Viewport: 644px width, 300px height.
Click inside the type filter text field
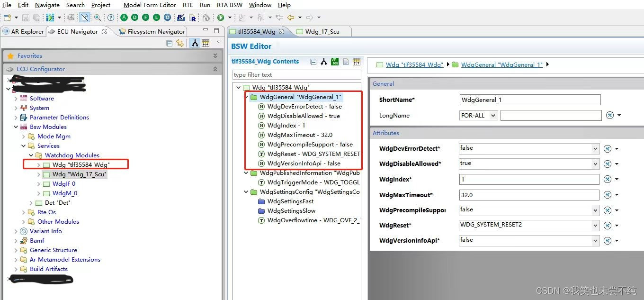click(296, 74)
